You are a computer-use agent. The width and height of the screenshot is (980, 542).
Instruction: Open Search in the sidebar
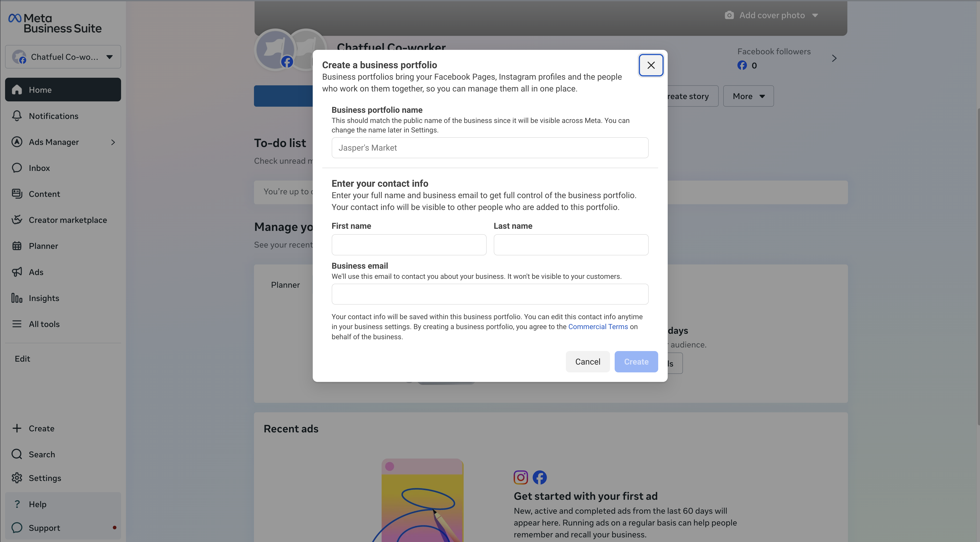pos(63,454)
